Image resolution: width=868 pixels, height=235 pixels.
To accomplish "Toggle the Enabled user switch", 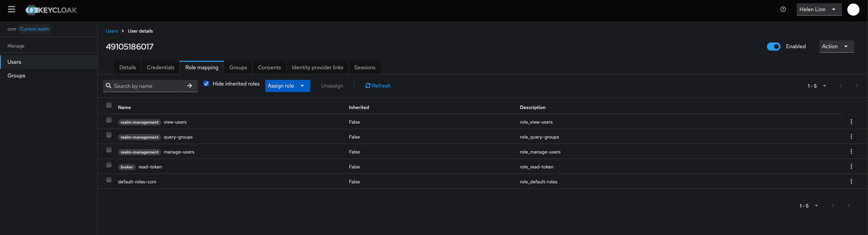I will 773,47.
